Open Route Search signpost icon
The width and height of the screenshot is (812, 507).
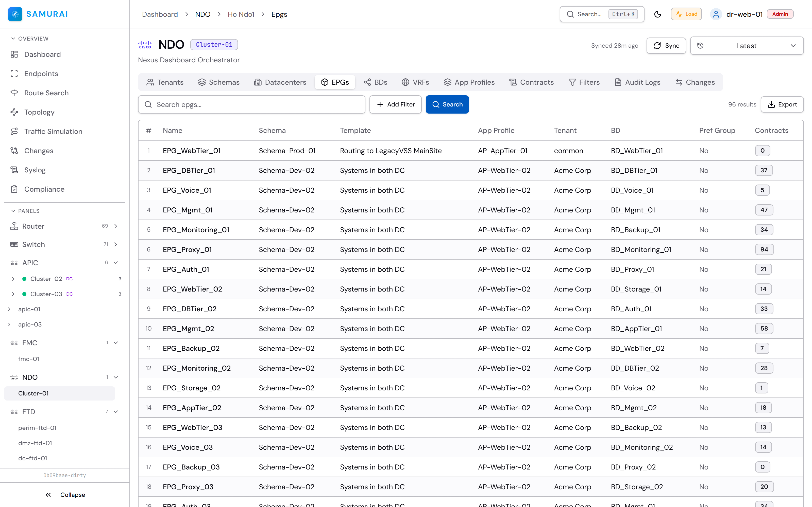(14, 93)
